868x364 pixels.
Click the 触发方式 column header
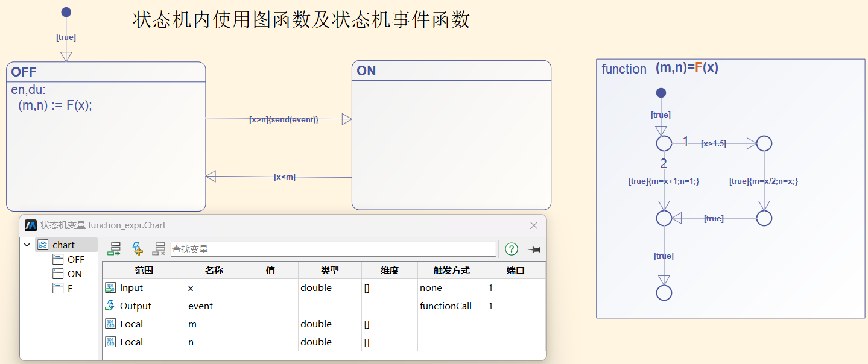[x=452, y=271]
